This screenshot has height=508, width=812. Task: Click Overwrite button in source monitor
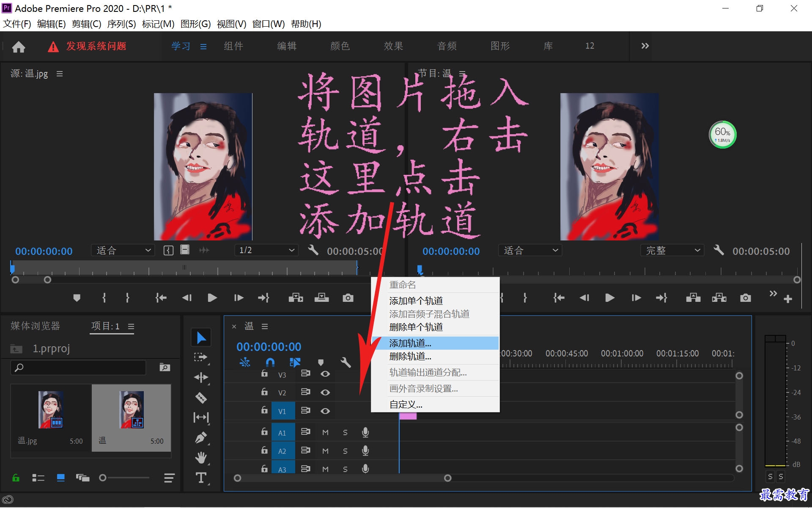pyautogui.click(x=321, y=298)
